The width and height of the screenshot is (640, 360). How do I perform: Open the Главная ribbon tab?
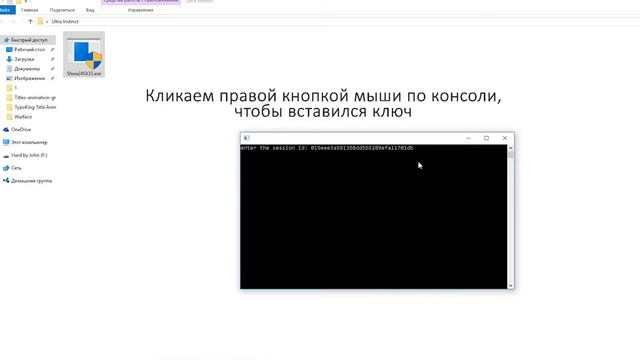tap(29, 10)
